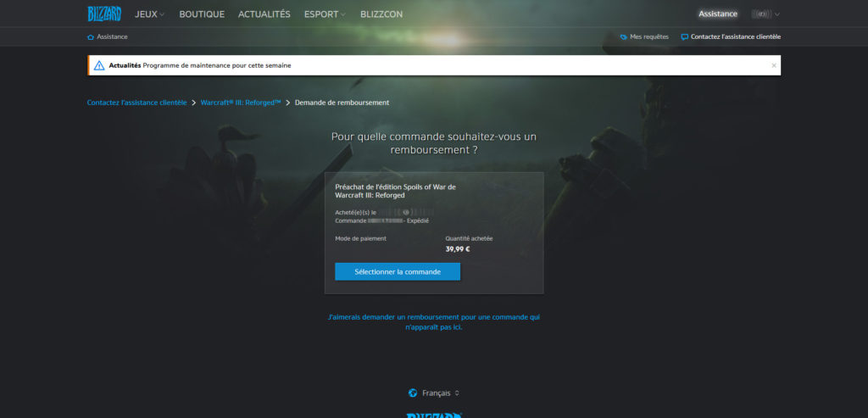Dismiss the maintenance news banner
This screenshot has width=868, height=418.
tap(773, 65)
